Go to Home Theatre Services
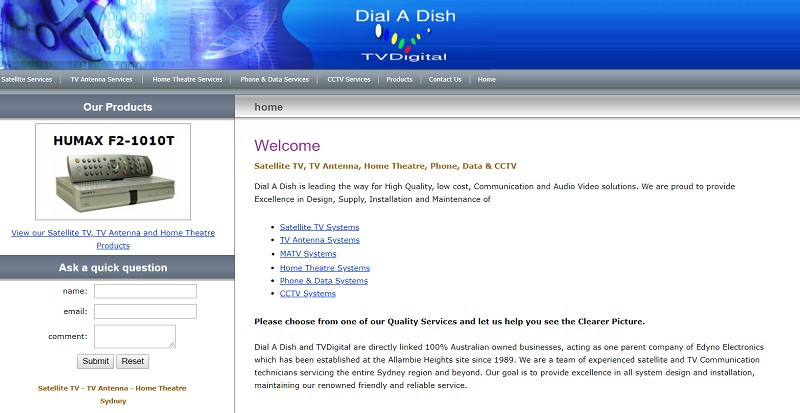This screenshot has height=413, width=800. pyautogui.click(x=187, y=80)
